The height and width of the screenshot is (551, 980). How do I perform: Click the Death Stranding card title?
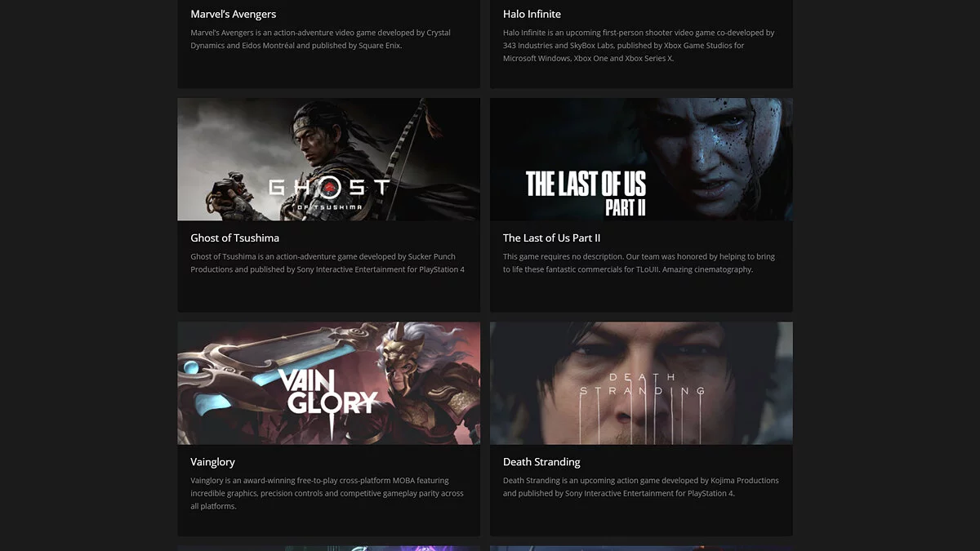coord(541,461)
